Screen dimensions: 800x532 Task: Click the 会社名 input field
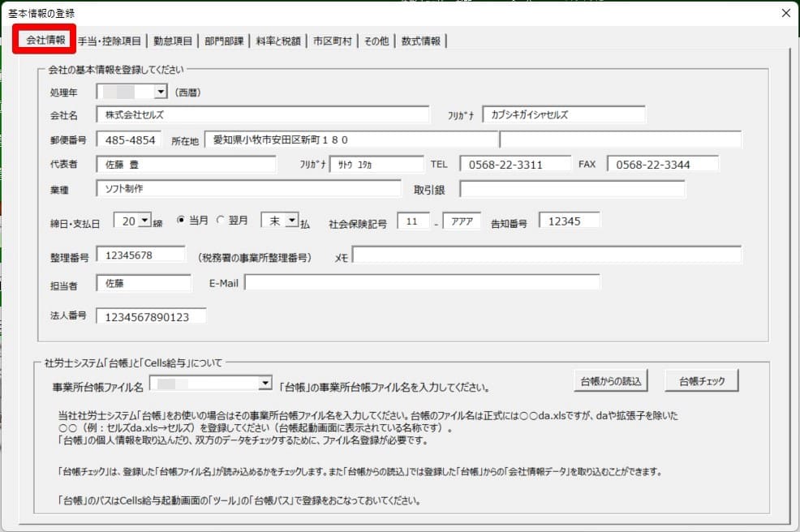(262, 115)
